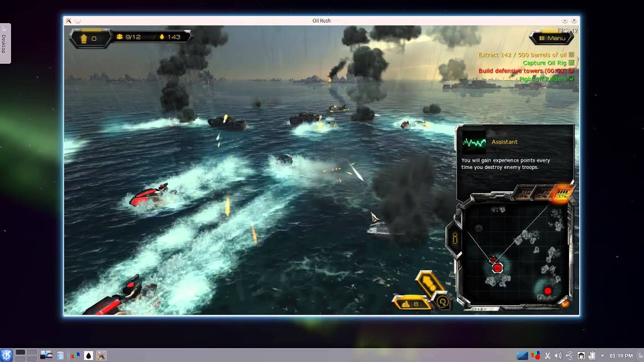Click the unit count indicator 9/12

click(x=129, y=37)
